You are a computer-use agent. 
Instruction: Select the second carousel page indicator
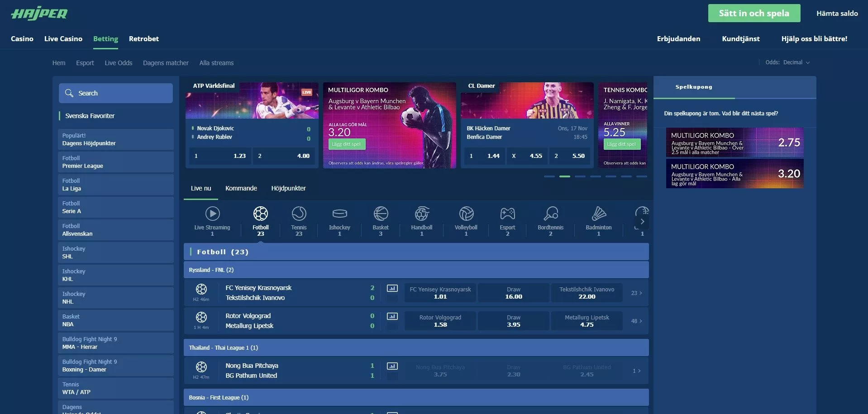click(565, 176)
